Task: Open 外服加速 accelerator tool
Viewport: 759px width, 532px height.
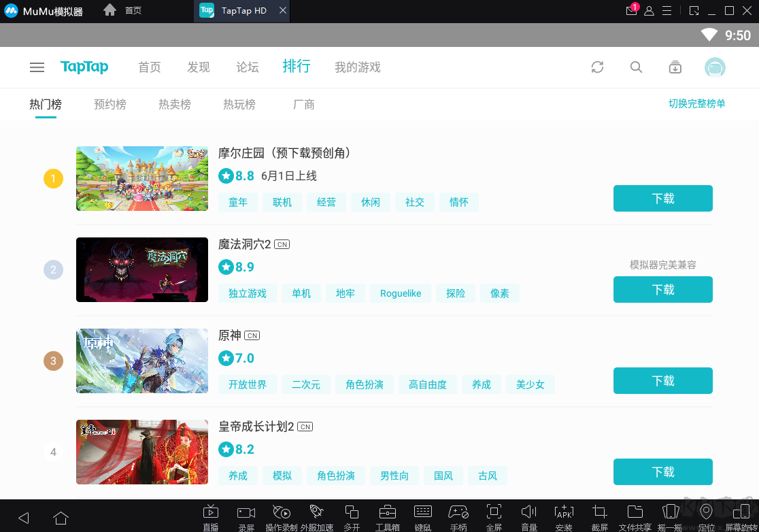Action: (x=316, y=517)
